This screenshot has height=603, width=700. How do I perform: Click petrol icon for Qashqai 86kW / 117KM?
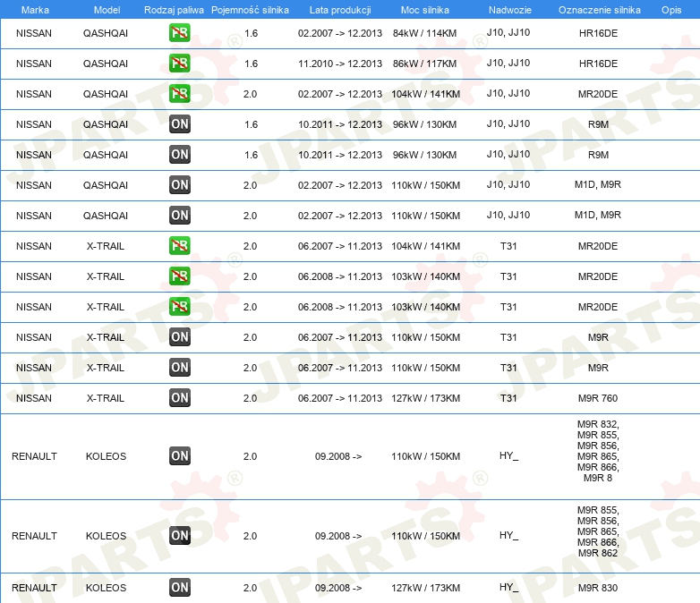coord(179,64)
